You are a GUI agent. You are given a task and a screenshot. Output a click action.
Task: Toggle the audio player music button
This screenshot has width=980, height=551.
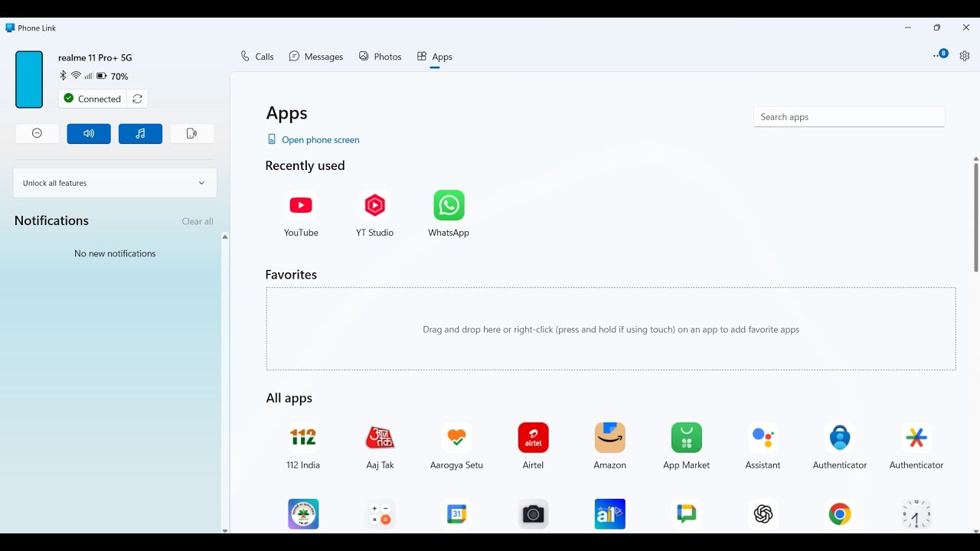pyautogui.click(x=140, y=134)
